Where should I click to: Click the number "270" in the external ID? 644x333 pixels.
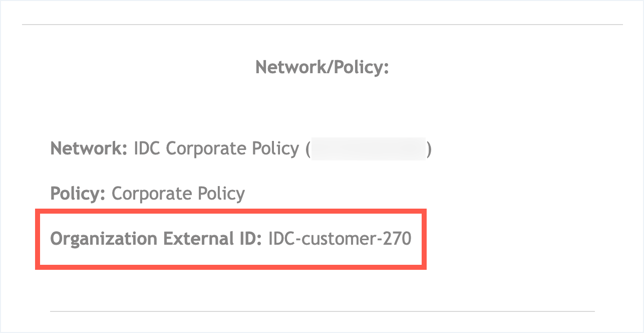[x=397, y=239]
